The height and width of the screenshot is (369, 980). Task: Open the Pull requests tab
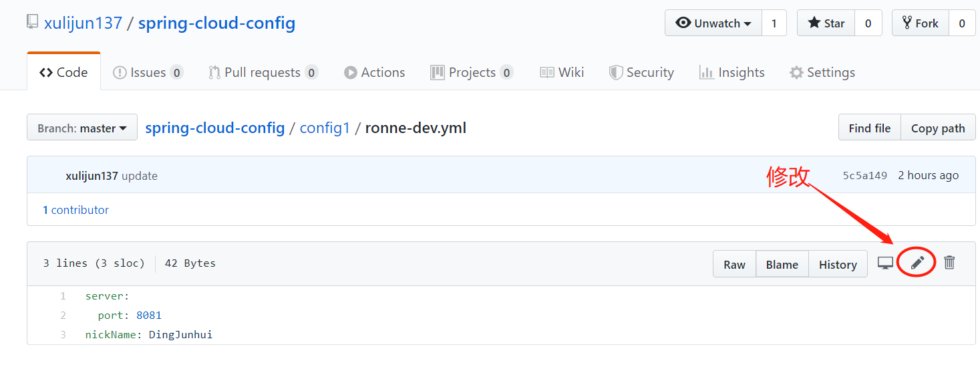pos(263,72)
